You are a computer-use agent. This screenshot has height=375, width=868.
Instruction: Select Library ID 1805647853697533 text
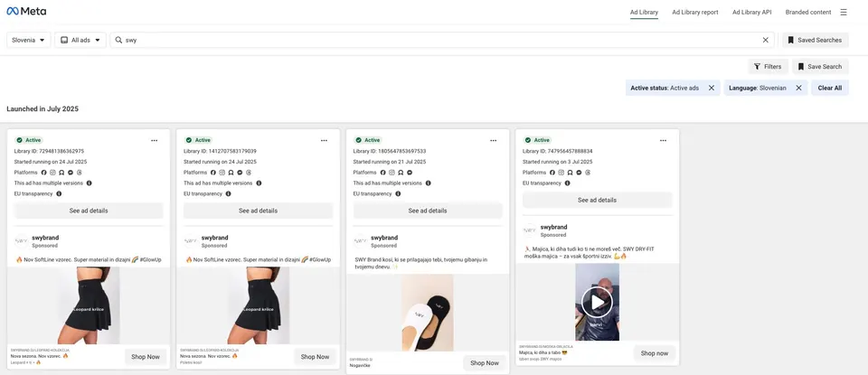pyautogui.click(x=390, y=151)
